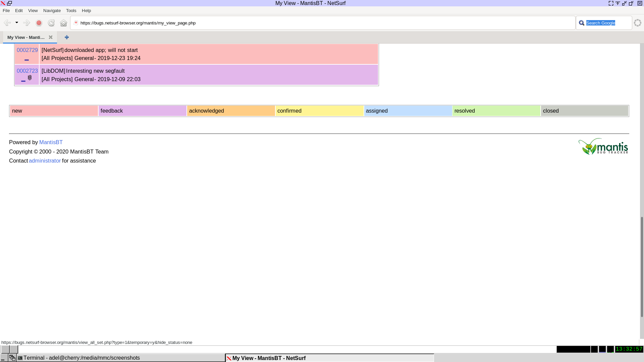Follow the MantisBT link in footer
This screenshot has height=362, width=644.
click(51, 142)
